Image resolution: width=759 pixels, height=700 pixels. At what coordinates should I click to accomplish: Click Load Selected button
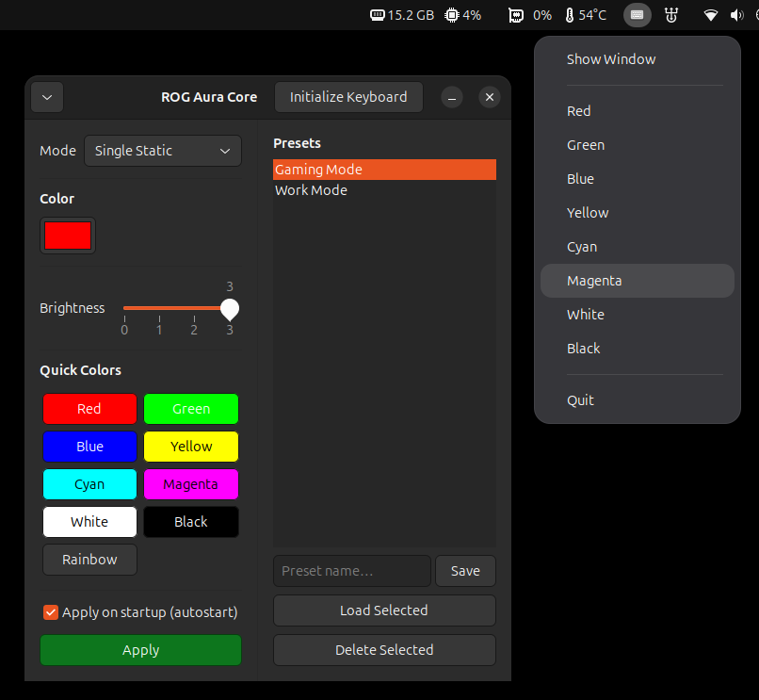pyautogui.click(x=384, y=610)
